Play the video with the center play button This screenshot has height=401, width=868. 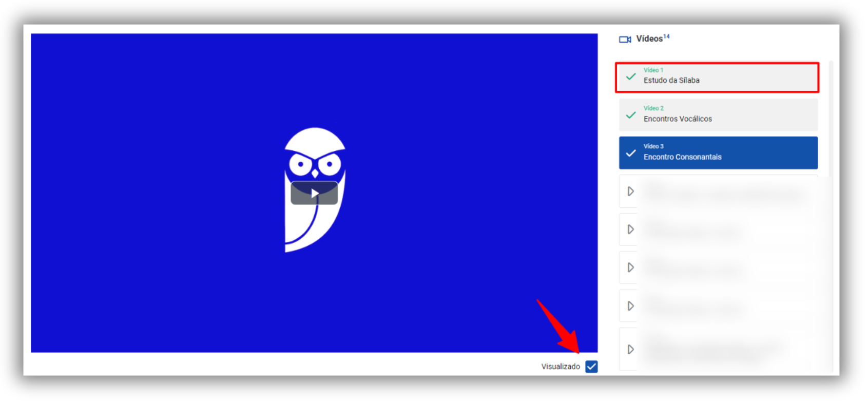pos(314,193)
